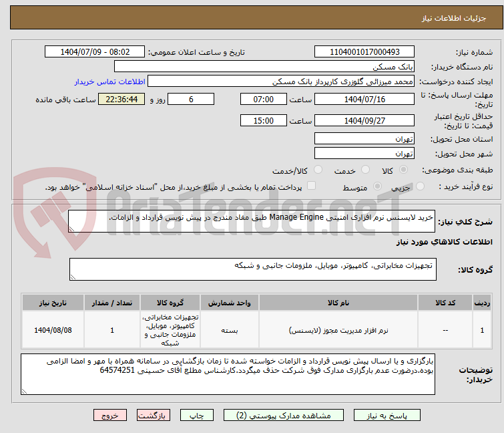Select the متوسط purchase type radio
504x433 pixels.
click(377, 186)
